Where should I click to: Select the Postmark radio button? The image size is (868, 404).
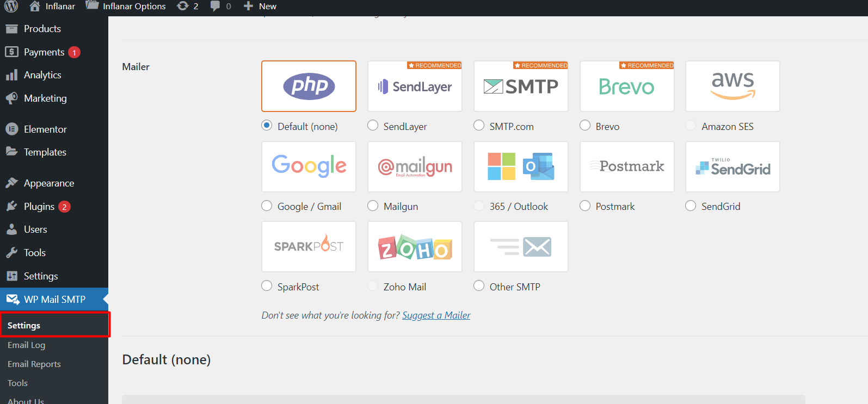585,206
